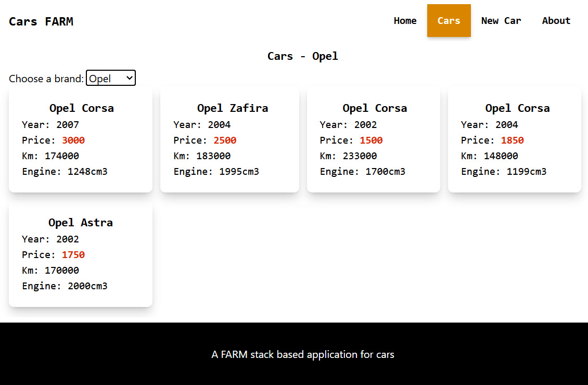Image resolution: width=588 pixels, height=385 pixels.
Task: Click the Opel Zafira heading text
Action: tap(233, 108)
